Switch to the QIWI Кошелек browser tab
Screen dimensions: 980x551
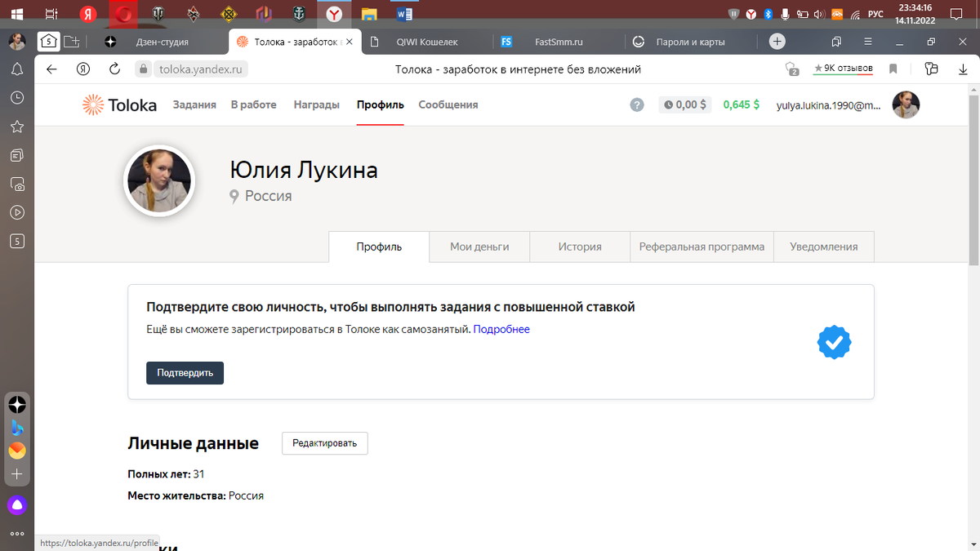tap(426, 42)
